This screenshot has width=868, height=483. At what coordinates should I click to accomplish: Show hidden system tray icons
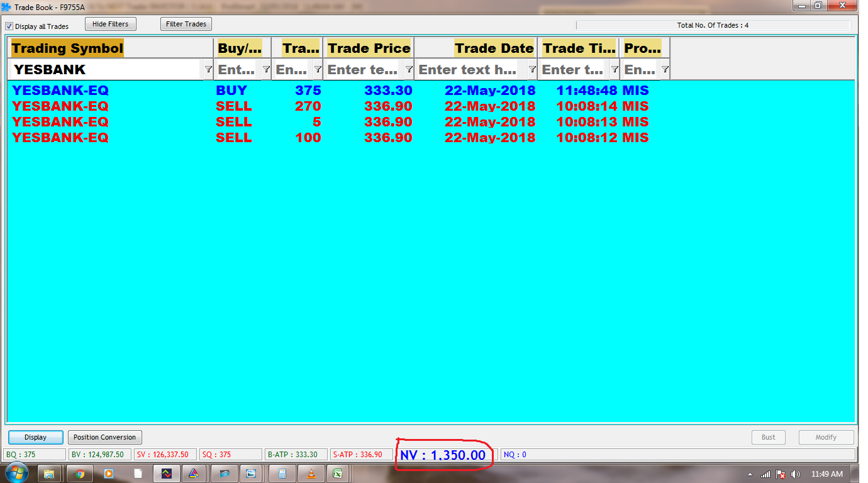pyautogui.click(x=751, y=474)
